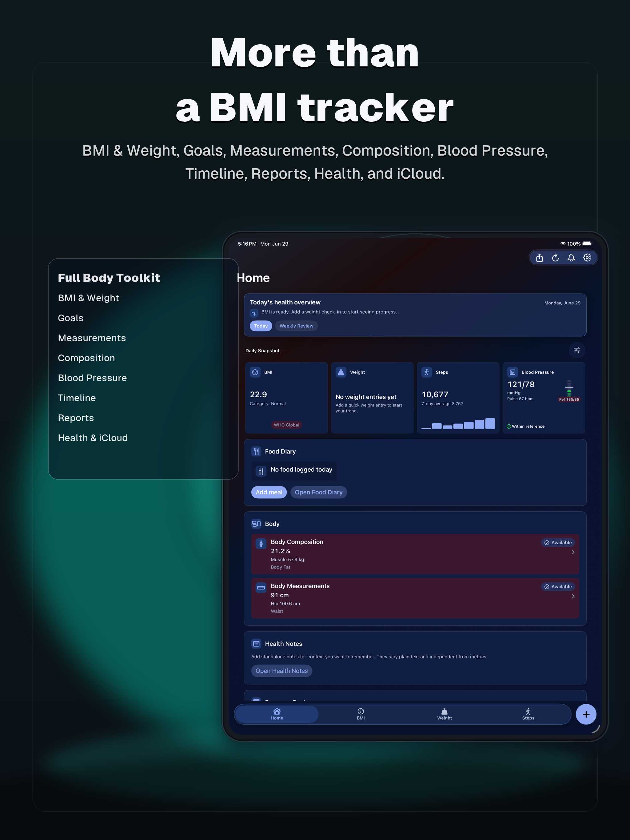
Task: Switch to the BMI tab
Action: 361,714
